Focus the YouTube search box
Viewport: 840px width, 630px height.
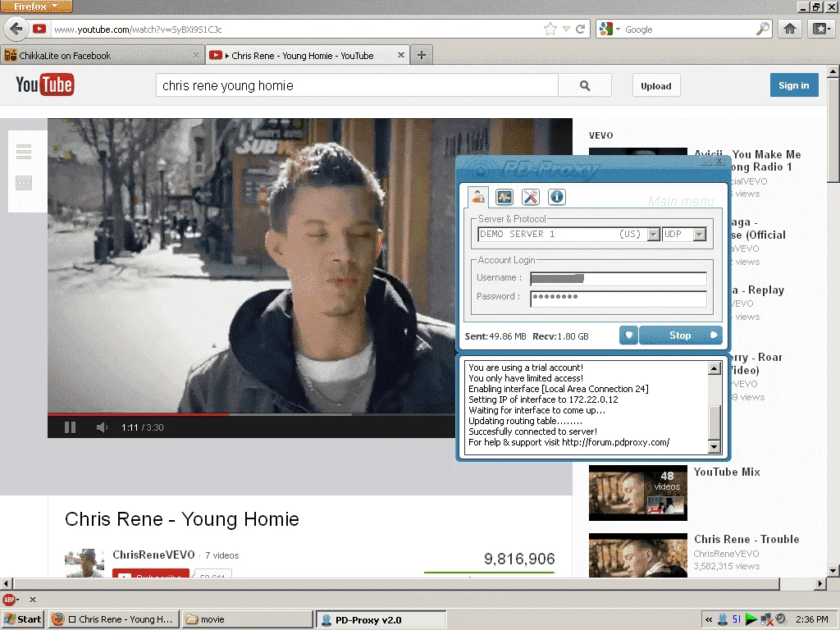coord(357,85)
